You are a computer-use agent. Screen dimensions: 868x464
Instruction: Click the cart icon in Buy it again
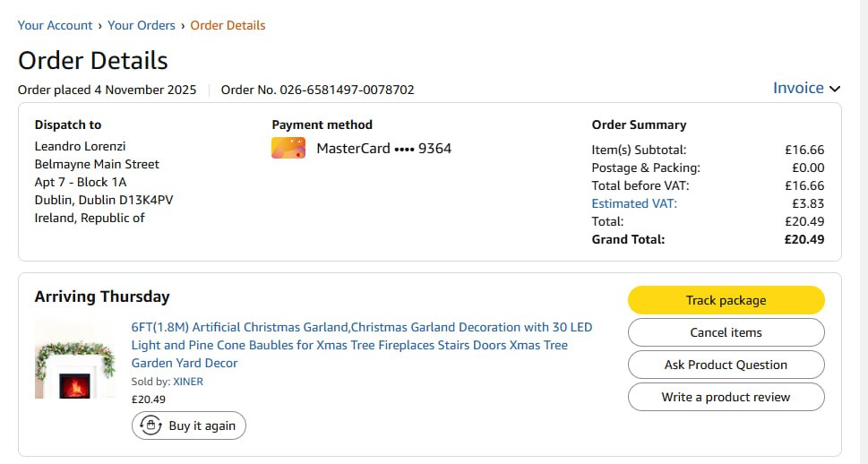(x=151, y=425)
